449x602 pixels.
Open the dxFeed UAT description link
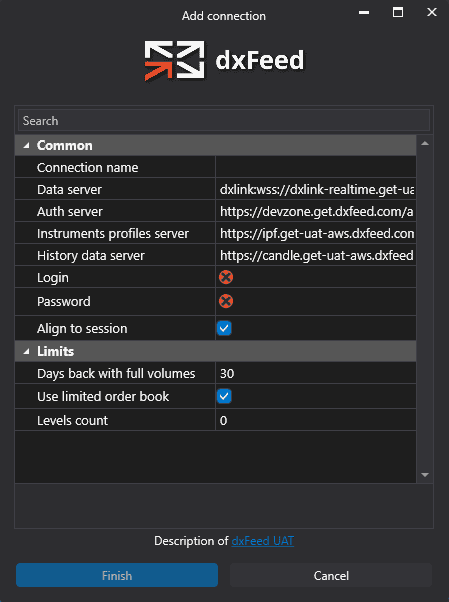[x=263, y=541]
